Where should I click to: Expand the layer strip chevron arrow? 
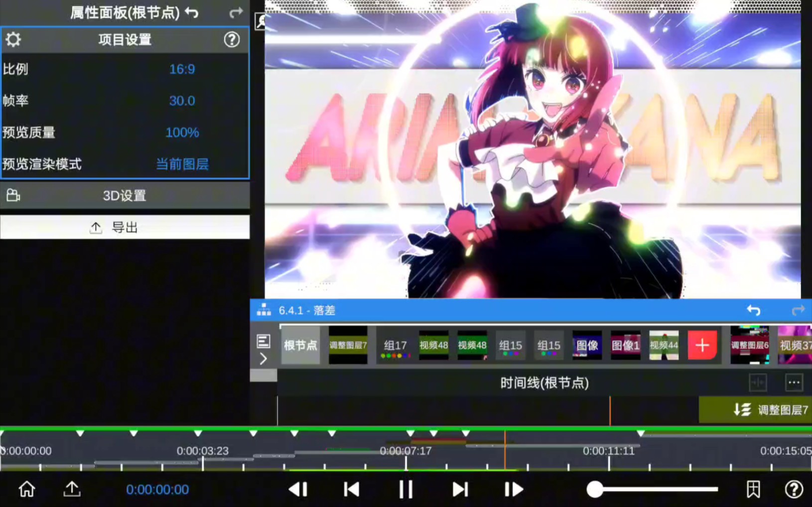(x=264, y=359)
